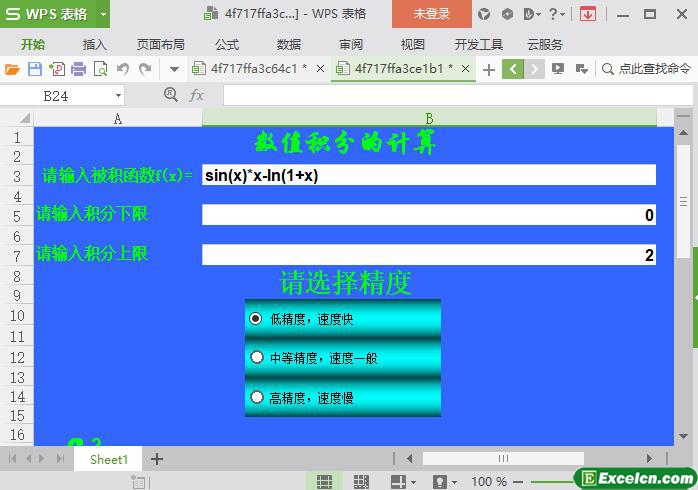This screenshot has width=698, height=490.
Task: Click the zoom out minus button
Action: (518, 482)
